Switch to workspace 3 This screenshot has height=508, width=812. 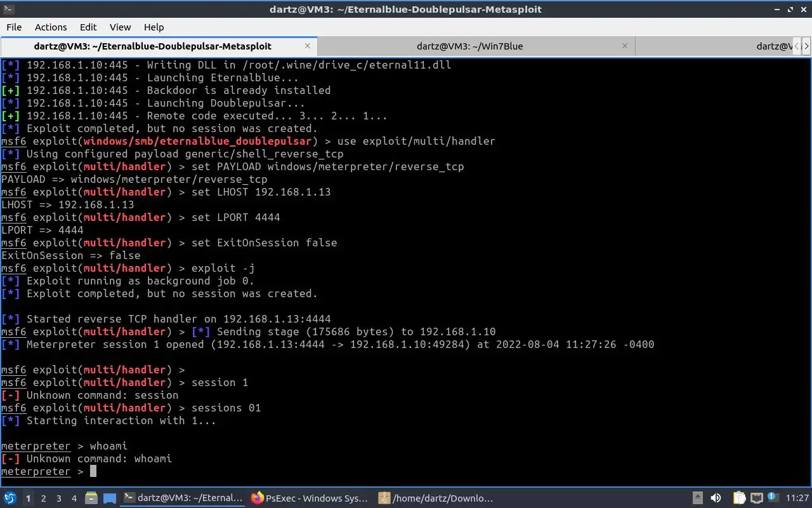[x=58, y=498]
